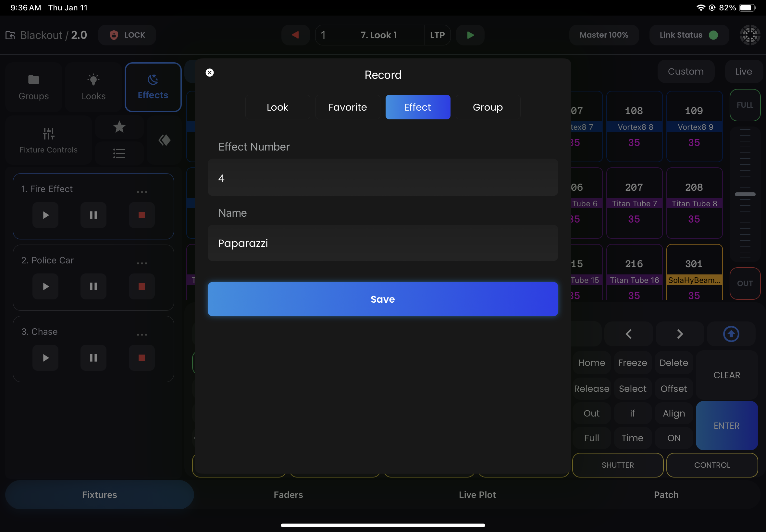Toggle the LOCK control
Screen dimensions: 766x532
[x=127, y=35]
